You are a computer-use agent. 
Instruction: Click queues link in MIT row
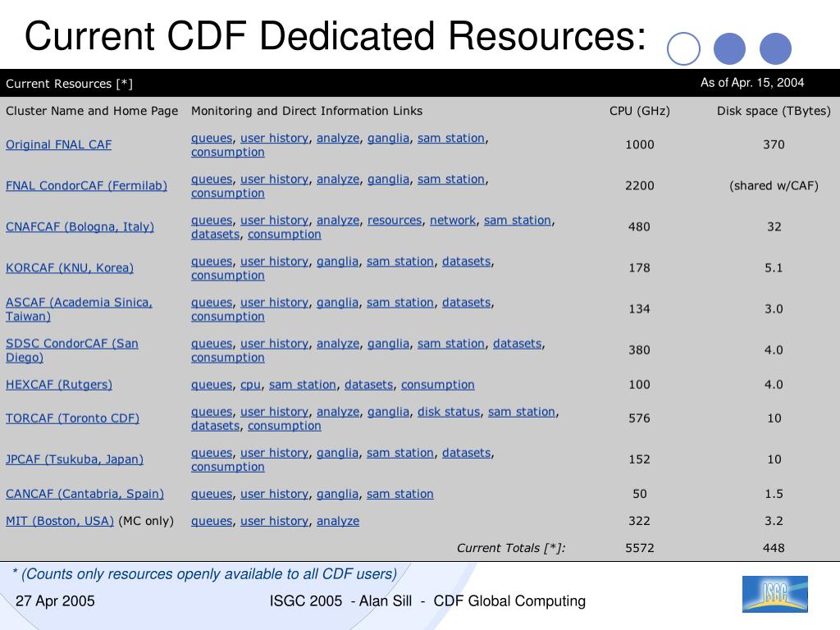(x=212, y=521)
